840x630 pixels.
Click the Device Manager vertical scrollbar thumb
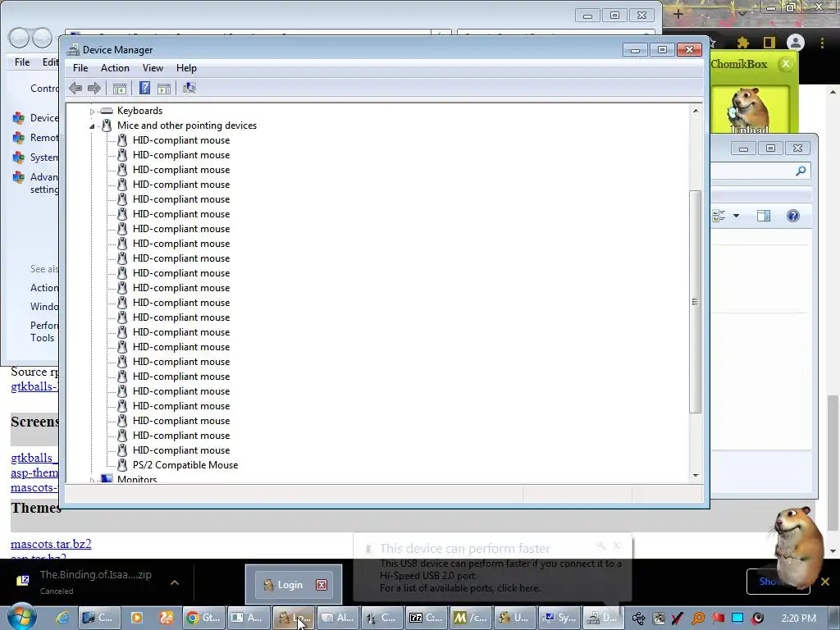696,302
